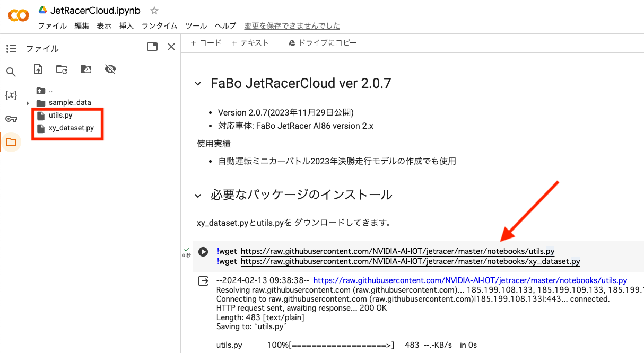Image resolution: width=644 pixels, height=353 pixels.
Task: Run the wget code cell
Action: (x=203, y=251)
